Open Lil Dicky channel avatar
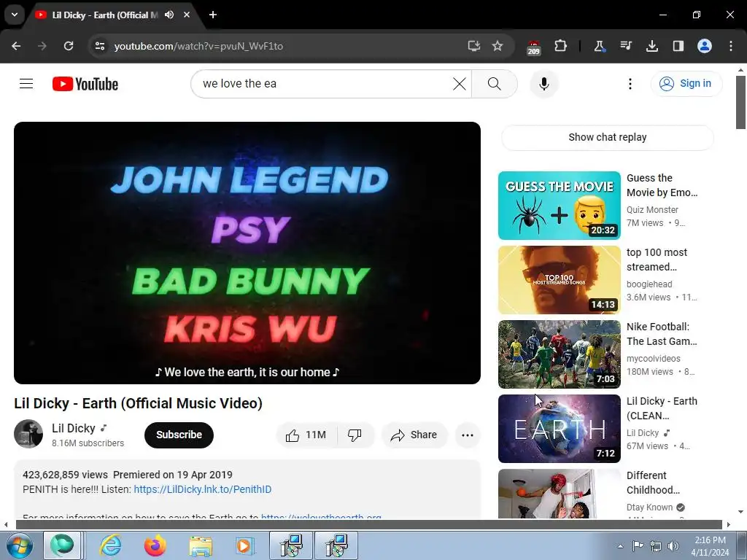The height and width of the screenshot is (560, 747). [28, 434]
